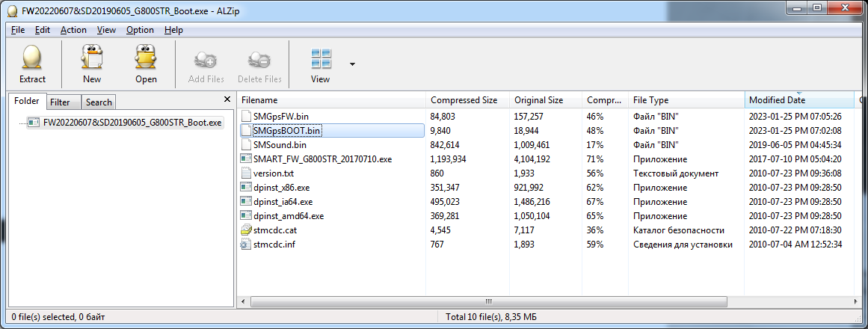Close the folder side panel

[227, 99]
